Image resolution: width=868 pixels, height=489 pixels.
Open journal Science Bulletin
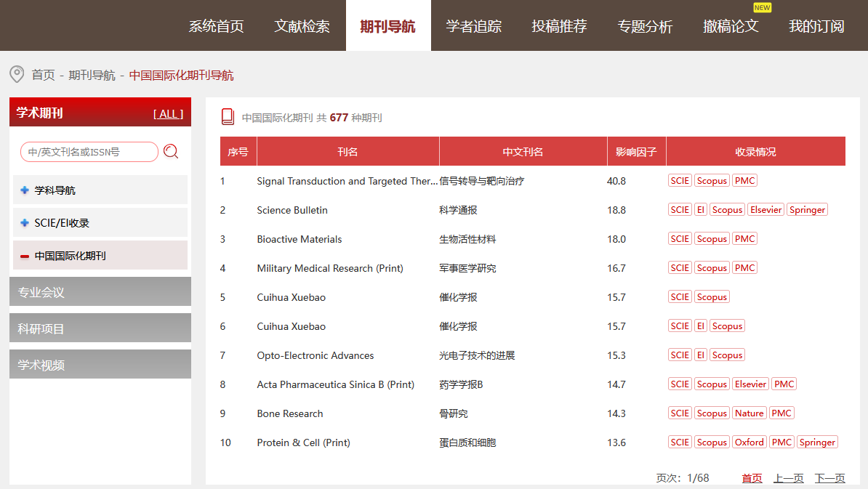coord(292,210)
